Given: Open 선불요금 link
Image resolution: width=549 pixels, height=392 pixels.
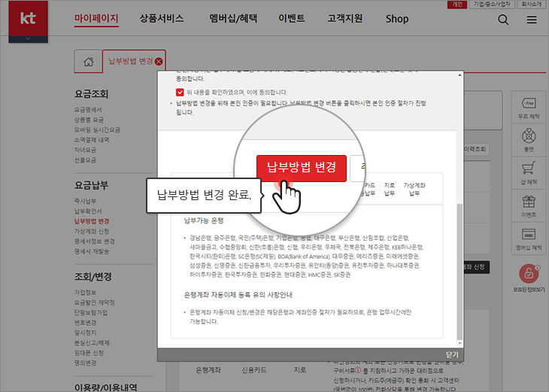Looking at the screenshot, I should pyautogui.click(x=85, y=160).
